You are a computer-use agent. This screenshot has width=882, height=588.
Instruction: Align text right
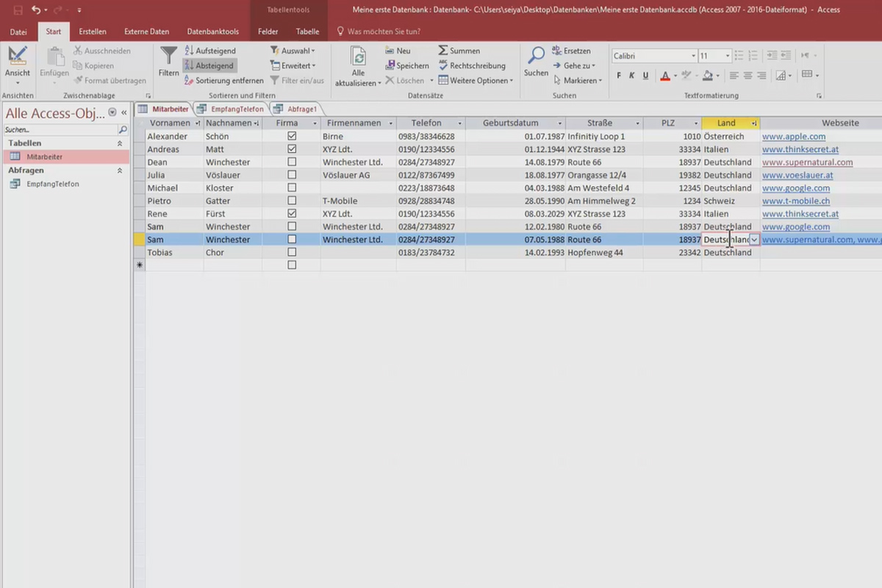pos(761,76)
